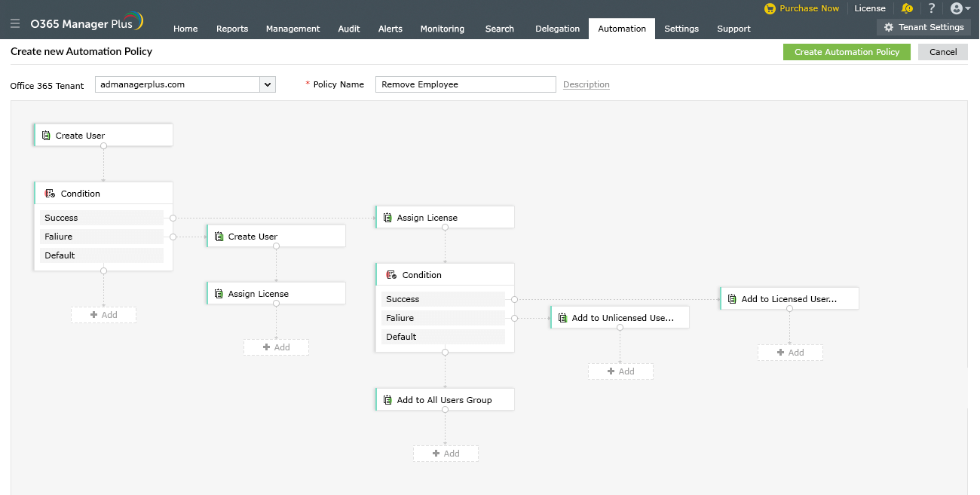Click the Policy Name input field
980x495 pixels.
[x=465, y=84]
